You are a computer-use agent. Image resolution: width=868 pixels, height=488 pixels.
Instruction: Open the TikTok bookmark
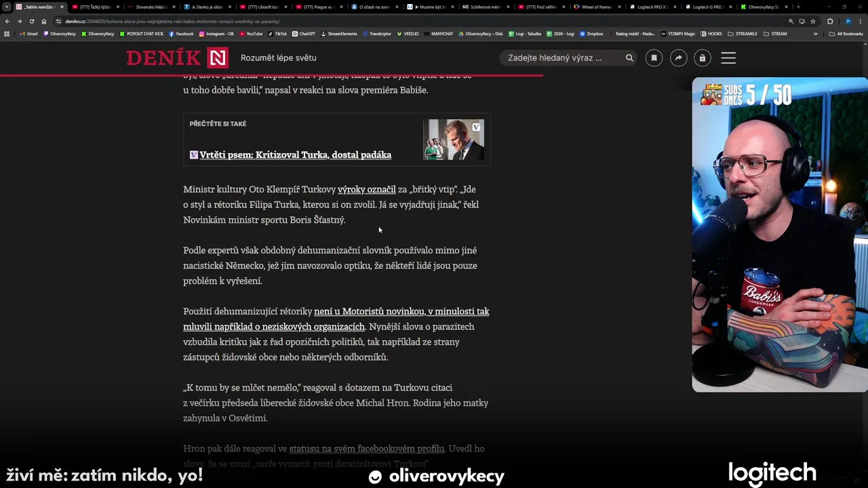(277, 33)
